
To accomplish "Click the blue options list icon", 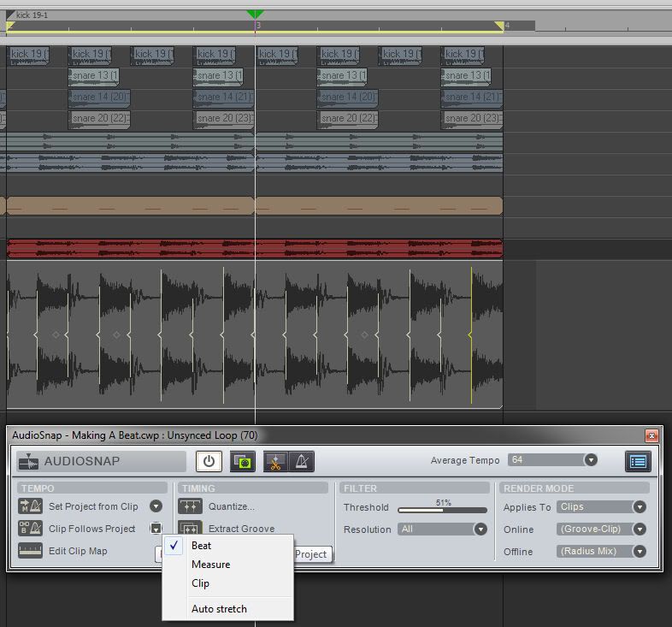I will (638, 461).
